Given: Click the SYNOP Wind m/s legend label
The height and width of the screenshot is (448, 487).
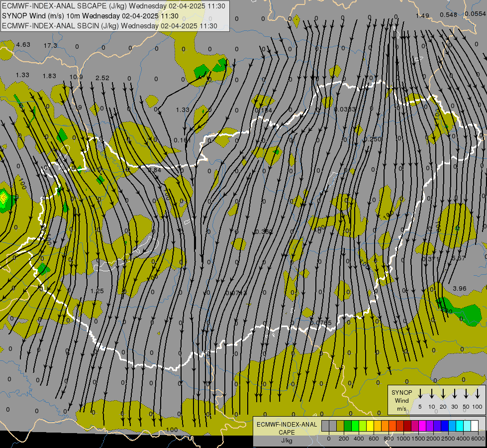Looking at the screenshot, I should (401, 401).
